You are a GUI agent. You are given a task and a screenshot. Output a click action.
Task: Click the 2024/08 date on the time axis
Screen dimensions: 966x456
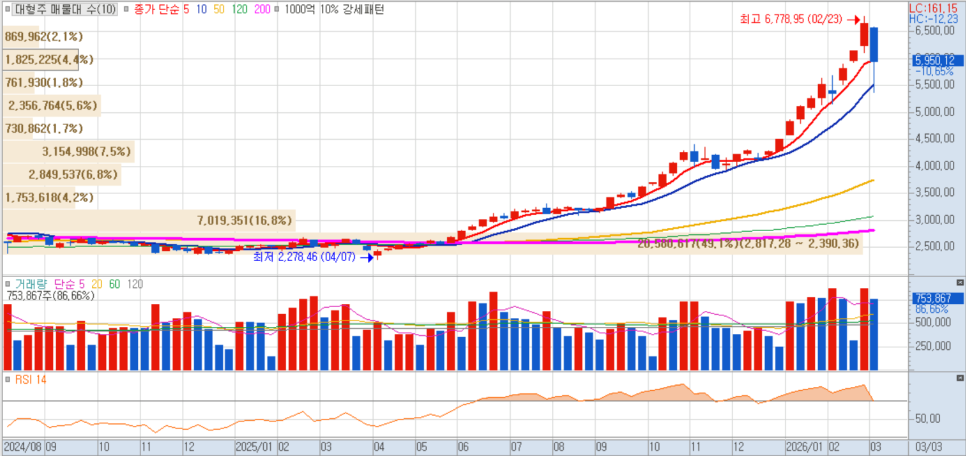coord(23,446)
